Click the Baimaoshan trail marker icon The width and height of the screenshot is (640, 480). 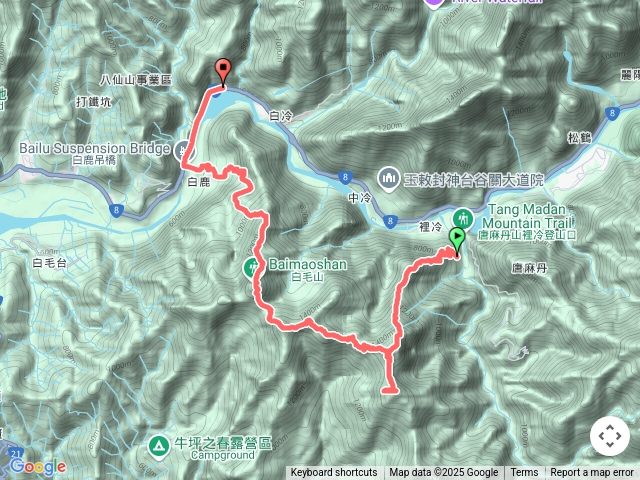click(x=253, y=268)
